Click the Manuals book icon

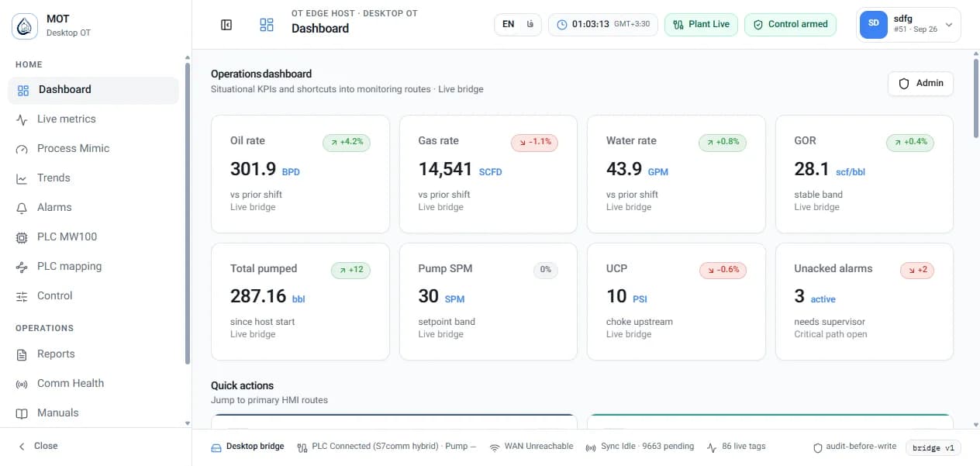pos(22,413)
